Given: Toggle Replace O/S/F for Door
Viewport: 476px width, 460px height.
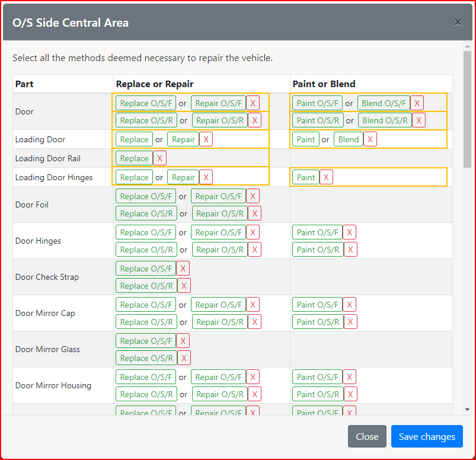Looking at the screenshot, I should [x=146, y=103].
